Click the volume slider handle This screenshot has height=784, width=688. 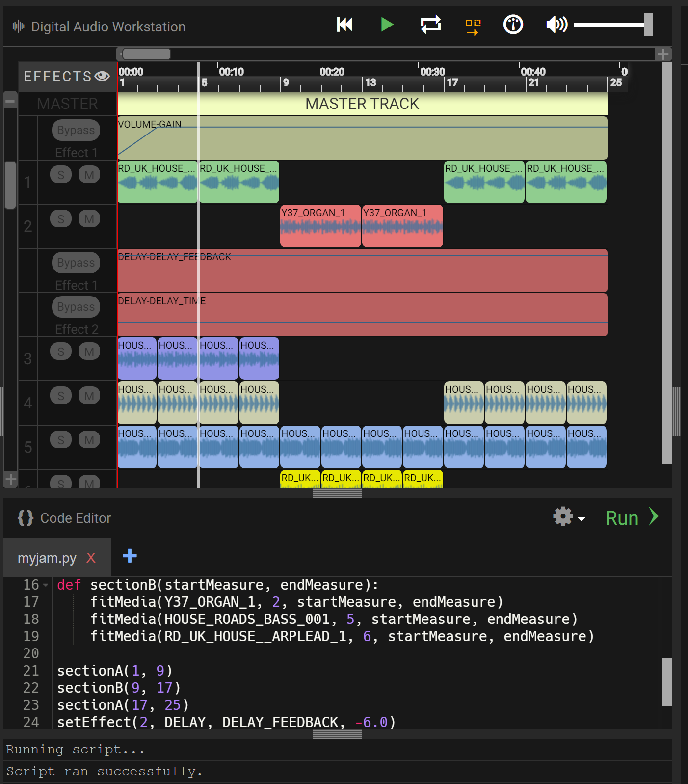click(x=648, y=25)
